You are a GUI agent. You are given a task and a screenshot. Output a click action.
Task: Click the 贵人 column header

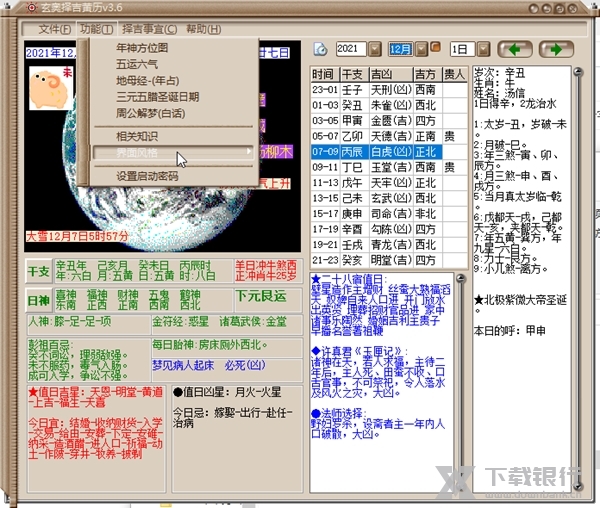(x=454, y=74)
